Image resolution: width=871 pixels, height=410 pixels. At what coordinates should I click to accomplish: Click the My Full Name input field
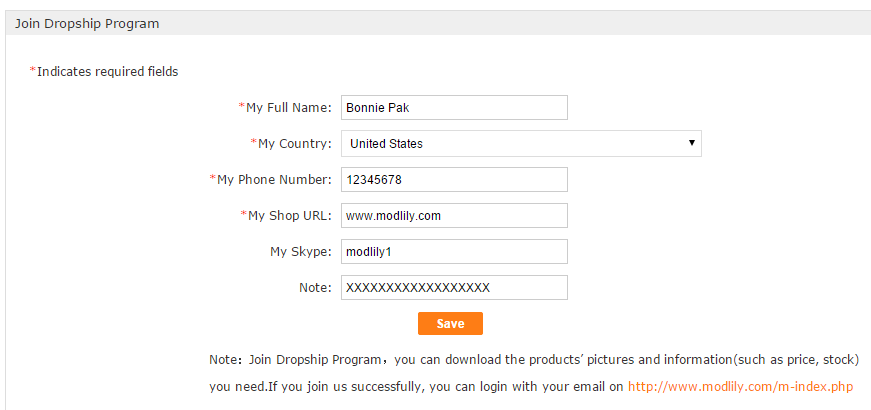coord(454,107)
